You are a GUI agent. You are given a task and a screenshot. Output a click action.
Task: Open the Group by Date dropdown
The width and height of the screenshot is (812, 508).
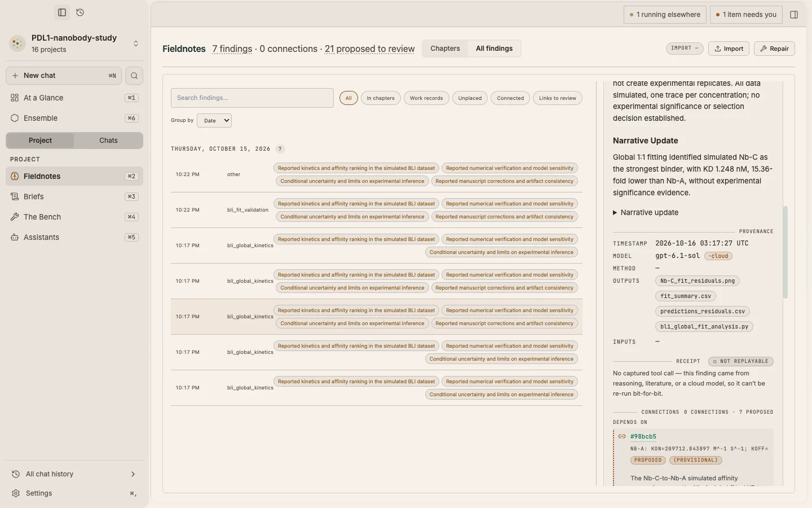point(214,120)
